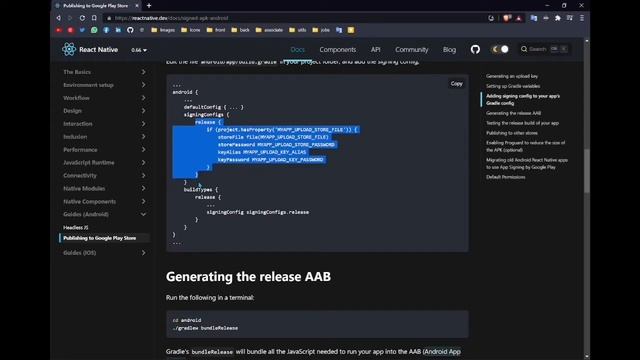Open the extensions puzzle piece menu
Screen dimensions: 640x360
click(x=558, y=18)
